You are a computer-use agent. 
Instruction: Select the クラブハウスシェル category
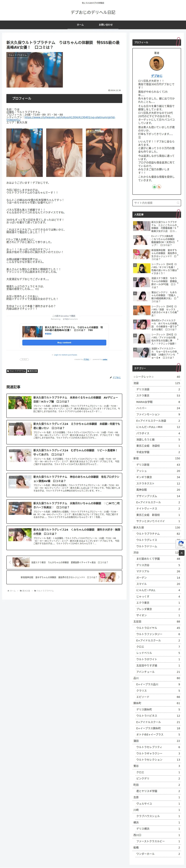158,816
